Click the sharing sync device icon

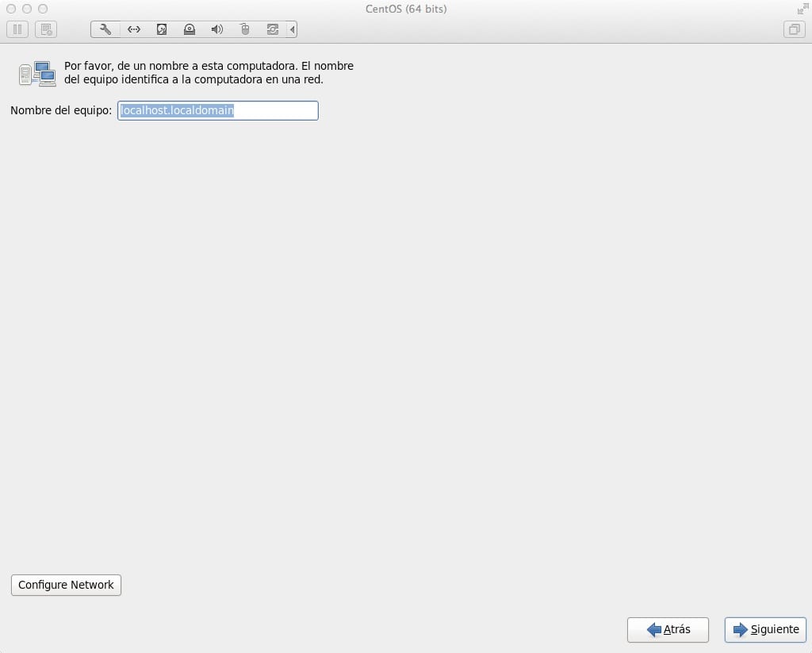[273, 30]
